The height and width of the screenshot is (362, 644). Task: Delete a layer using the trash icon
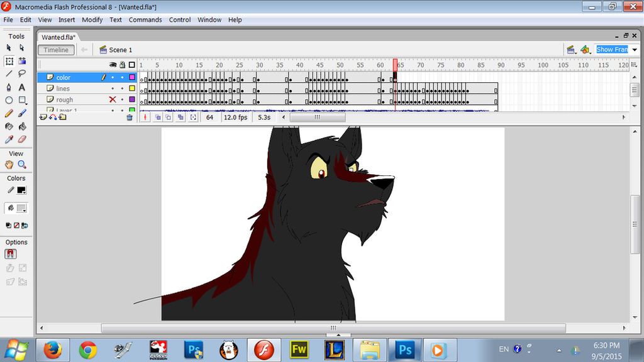coord(130,117)
